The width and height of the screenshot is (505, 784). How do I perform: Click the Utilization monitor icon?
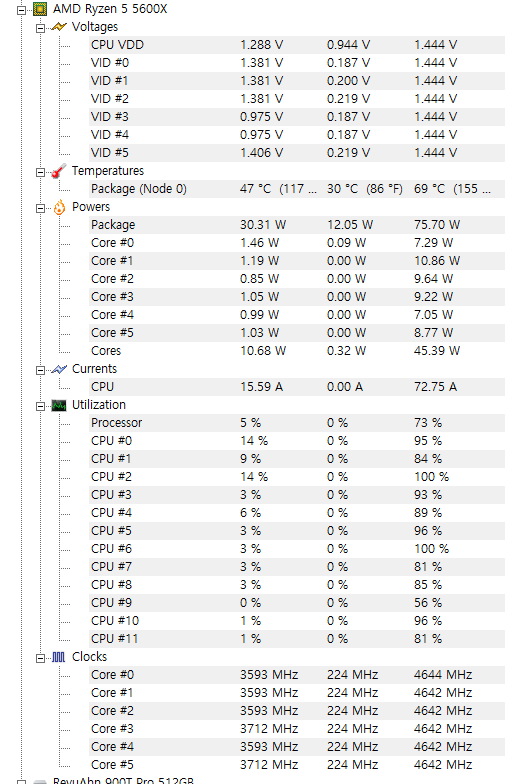[x=59, y=406]
